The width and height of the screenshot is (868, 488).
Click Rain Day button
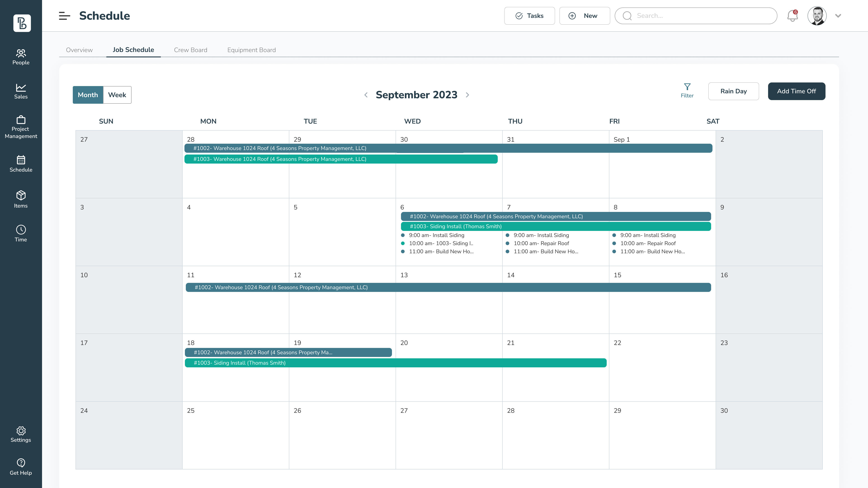tap(734, 91)
